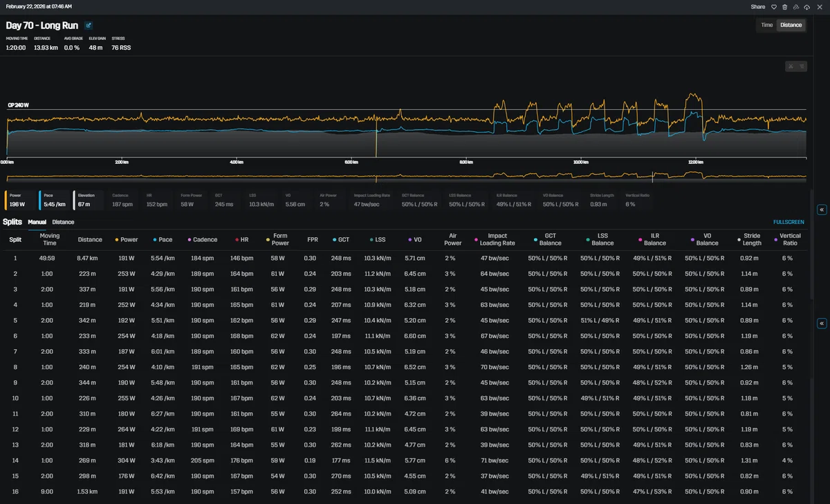Select the Distance splits tab
830x504 pixels.
coord(63,222)
